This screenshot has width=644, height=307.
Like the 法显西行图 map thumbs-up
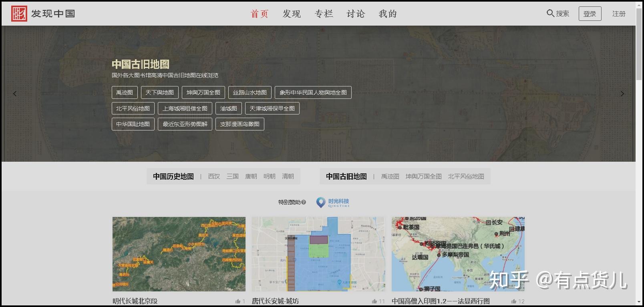(514, 301)
